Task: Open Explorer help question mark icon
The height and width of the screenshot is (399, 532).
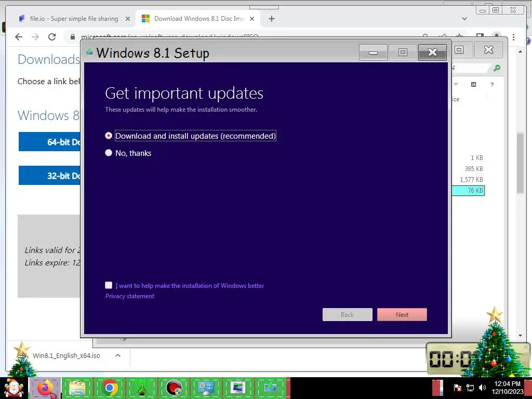Action: (x=492, y=85)
